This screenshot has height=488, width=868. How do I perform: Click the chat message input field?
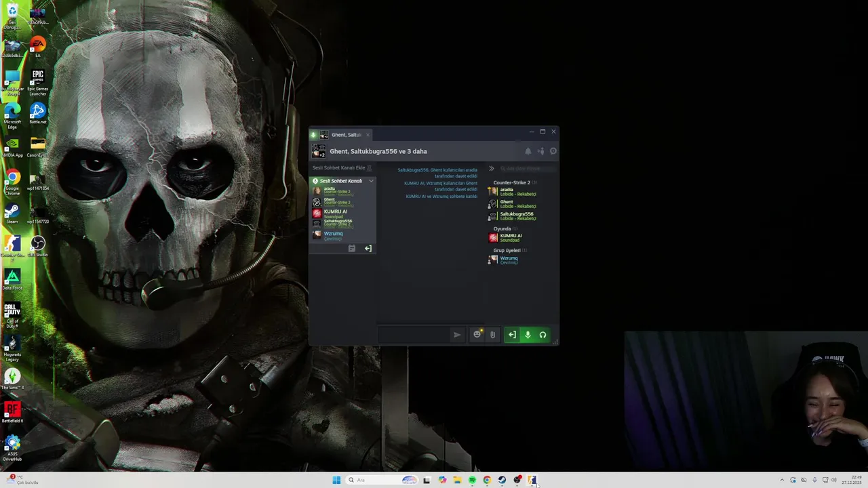click(x=414, y=334)
